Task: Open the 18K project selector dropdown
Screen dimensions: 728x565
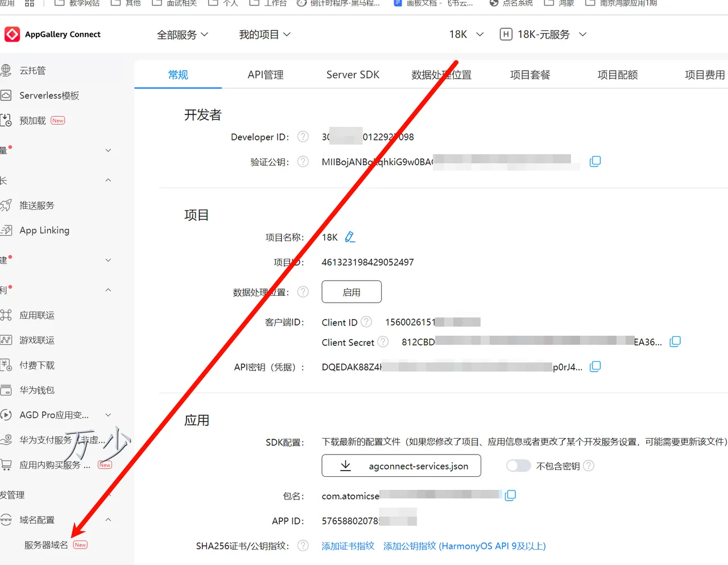Action: pos(466,35)
